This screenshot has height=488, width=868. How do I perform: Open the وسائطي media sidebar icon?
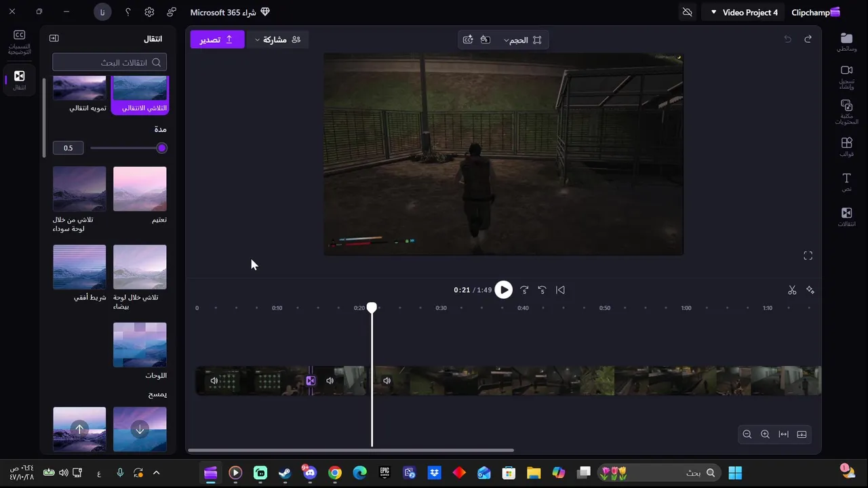(846, 42)
